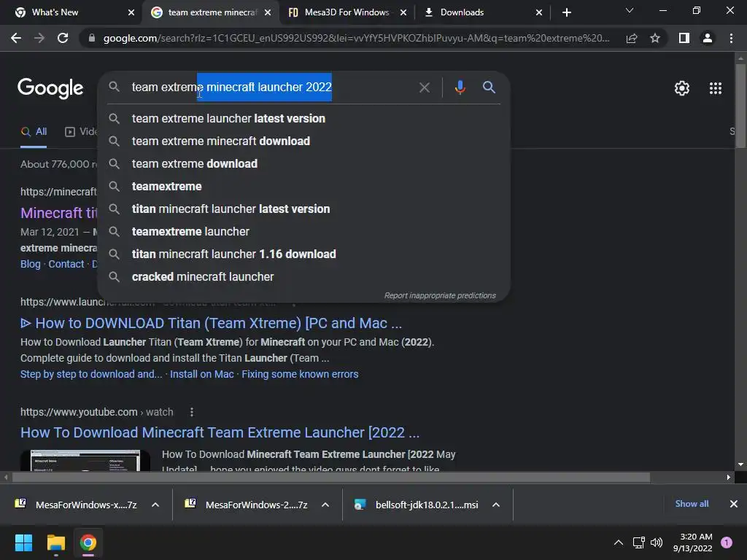Reload the current page

click(63, 38)
